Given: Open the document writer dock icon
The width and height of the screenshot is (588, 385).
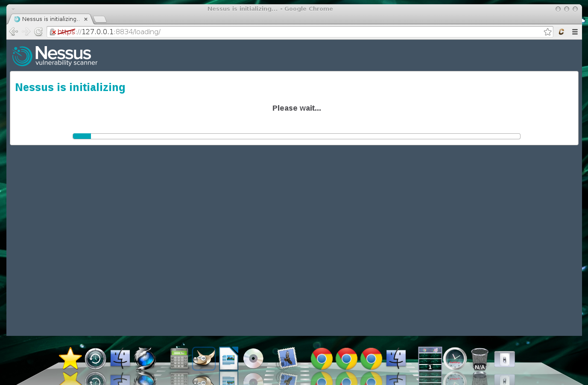Looking at the screenshot, I should click(228, 358).
